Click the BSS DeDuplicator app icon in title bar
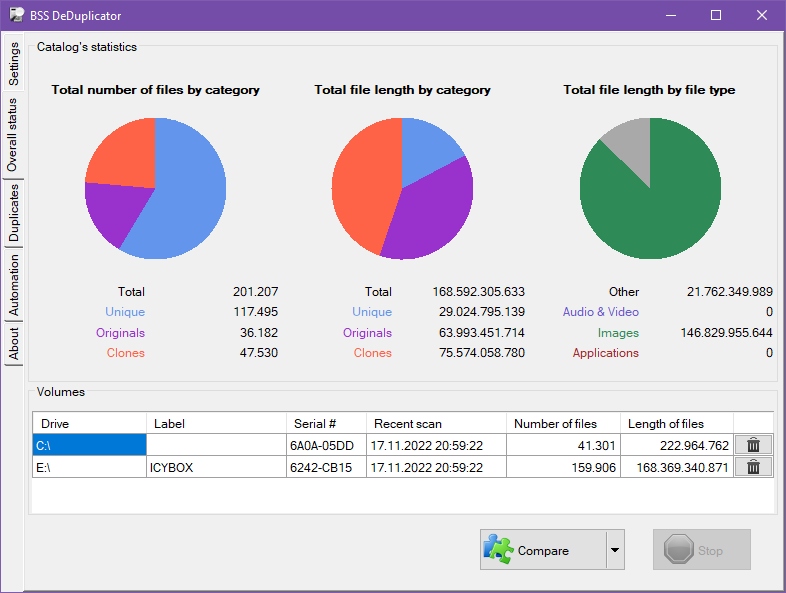 [x=17, y=15]
